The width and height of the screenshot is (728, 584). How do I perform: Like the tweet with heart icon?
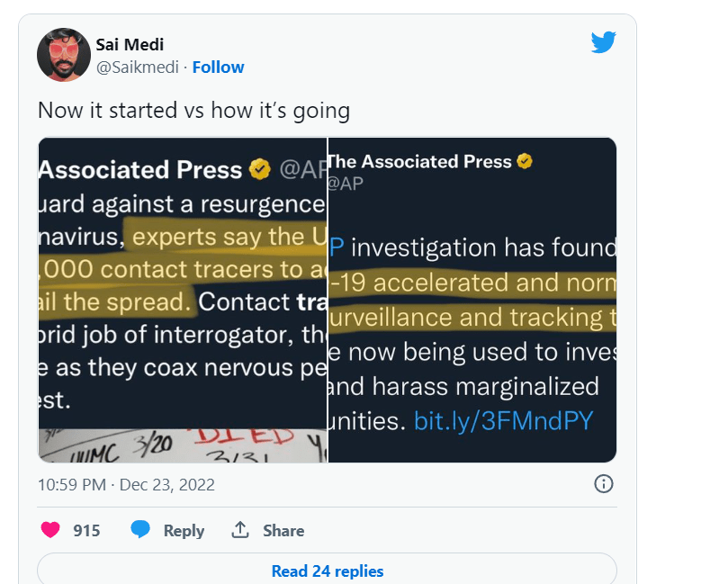coord(50,530)
